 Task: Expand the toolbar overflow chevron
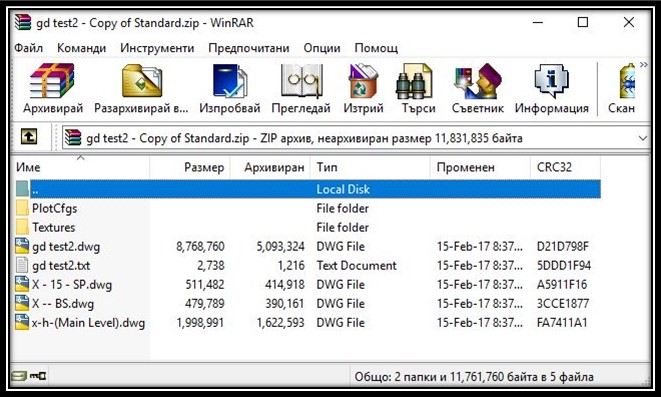coord(643,64)
